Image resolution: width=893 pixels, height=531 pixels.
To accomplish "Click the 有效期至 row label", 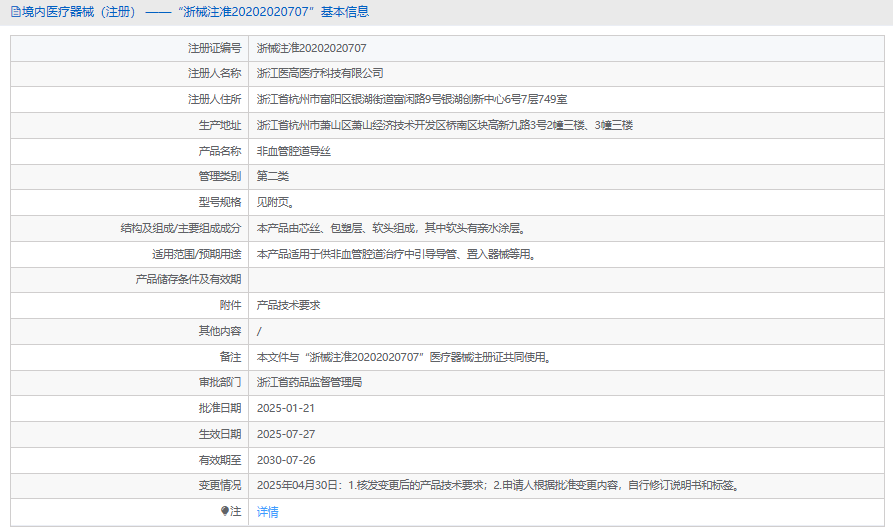I will (220, 460).
